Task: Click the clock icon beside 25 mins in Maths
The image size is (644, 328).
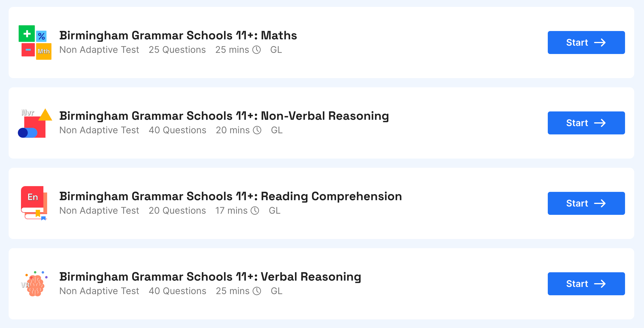Action: pyautogui.click(x=257, y=50)
